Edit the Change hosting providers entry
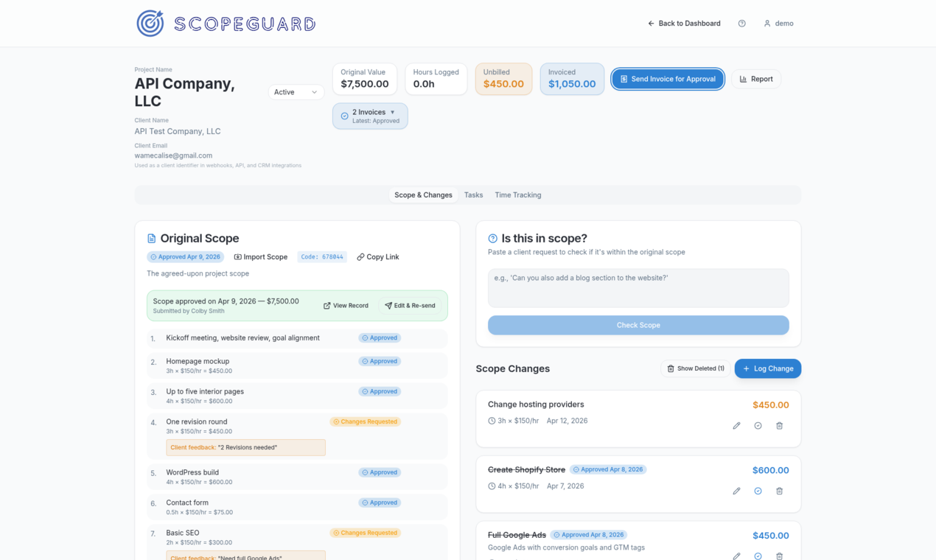Screen dimensions: 936x560 [x=736, y=426]
